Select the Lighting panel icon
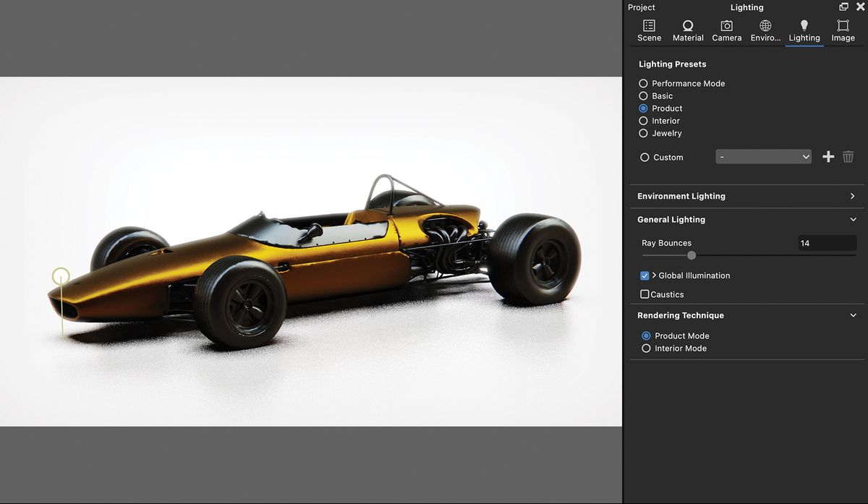The image size is (868, 504). [x=804, y=30]
